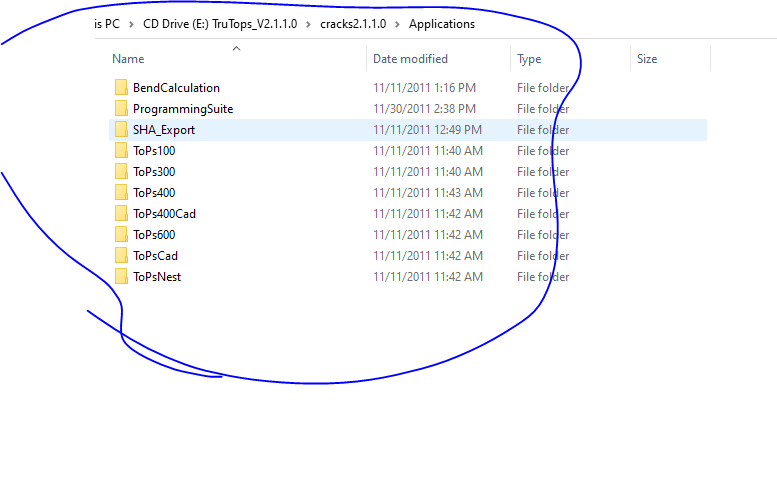The height and width of the screenshot is (478, 777).
Task: Click the Applications breadcrumb segment
Action: [x=442, y=24]
